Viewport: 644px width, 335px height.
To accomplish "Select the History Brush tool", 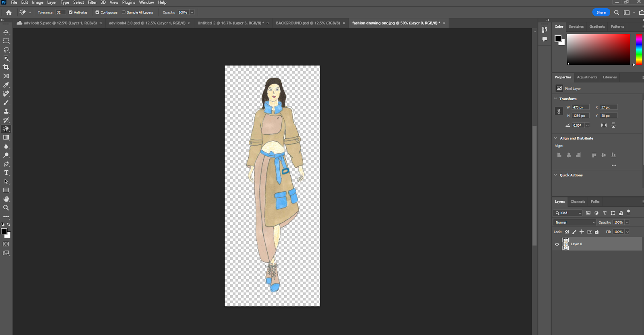I will [x=6, y=120].
